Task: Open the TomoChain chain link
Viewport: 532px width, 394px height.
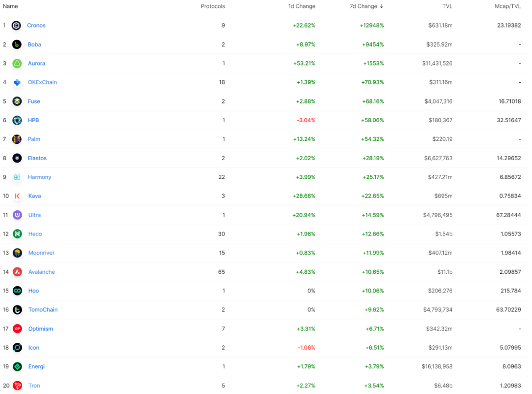Action: point(43,309)
